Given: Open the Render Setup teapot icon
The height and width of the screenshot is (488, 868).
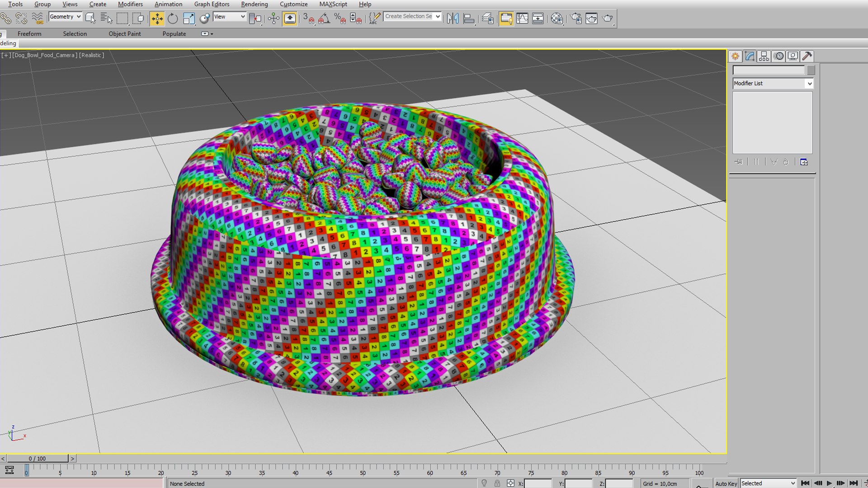Looking at the screenshot, I should coord(576,19).
